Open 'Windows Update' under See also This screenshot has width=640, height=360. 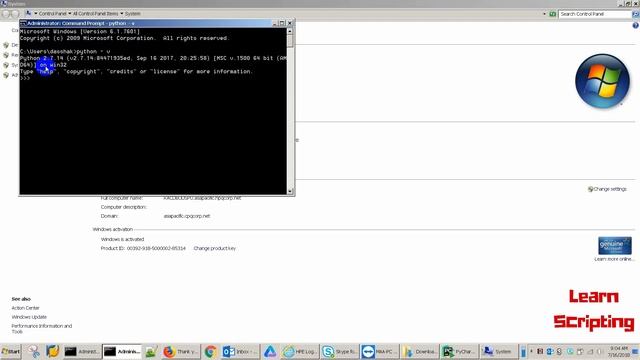(x=29, y=317)
